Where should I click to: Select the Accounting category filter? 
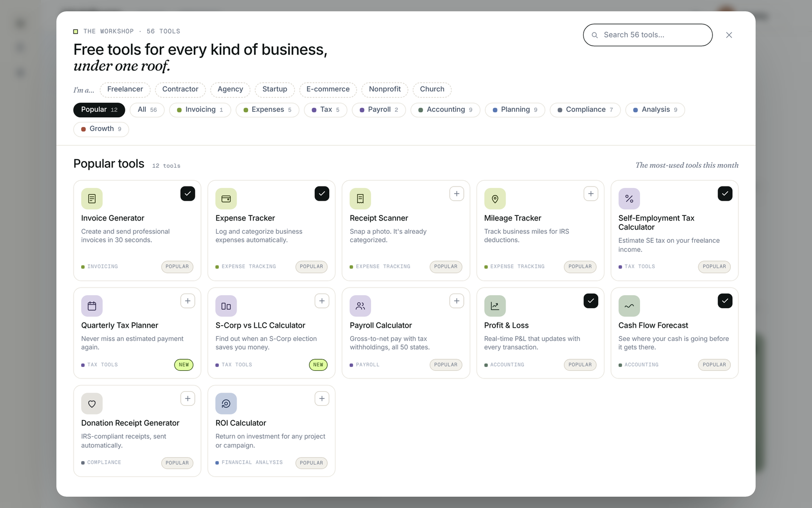(x=446, y=110)
